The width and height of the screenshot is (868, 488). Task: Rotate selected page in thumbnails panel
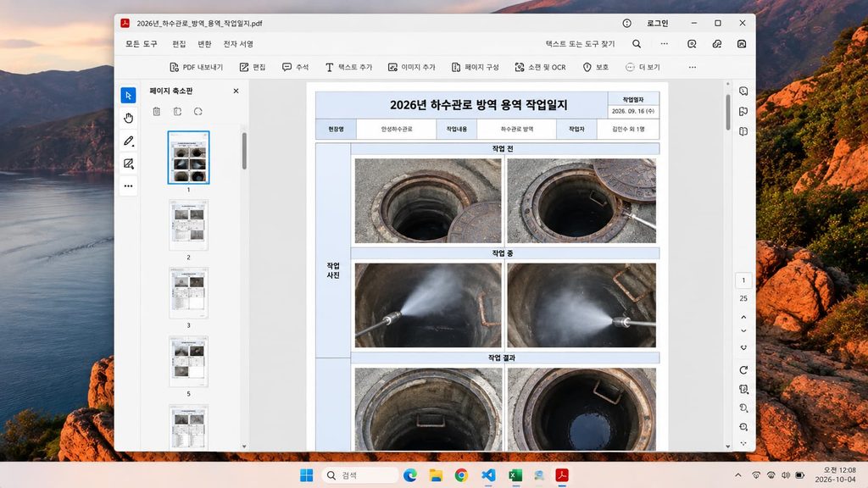198,111
